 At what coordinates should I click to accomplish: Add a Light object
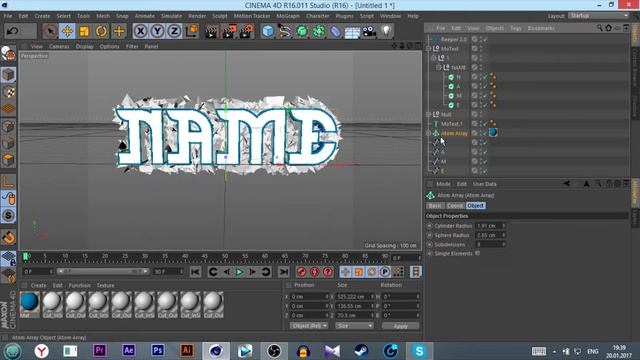click(387, 31)
